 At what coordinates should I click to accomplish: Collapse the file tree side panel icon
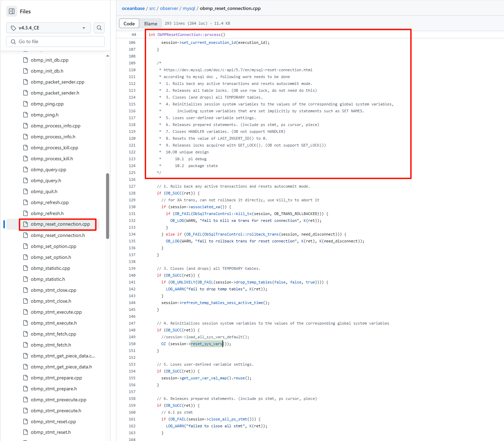click(12, 11)
